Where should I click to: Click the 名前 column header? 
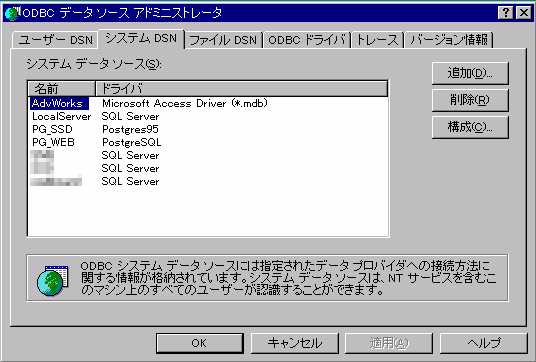[x=62, y=89]
